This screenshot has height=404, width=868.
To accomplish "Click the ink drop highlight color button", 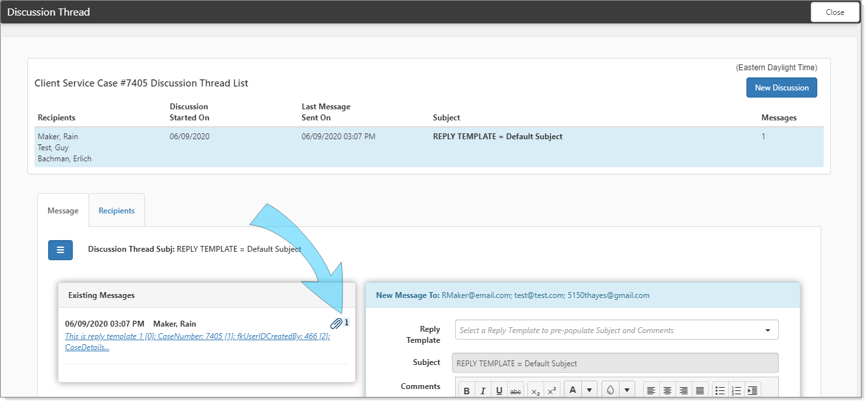I will coord(611,390).
